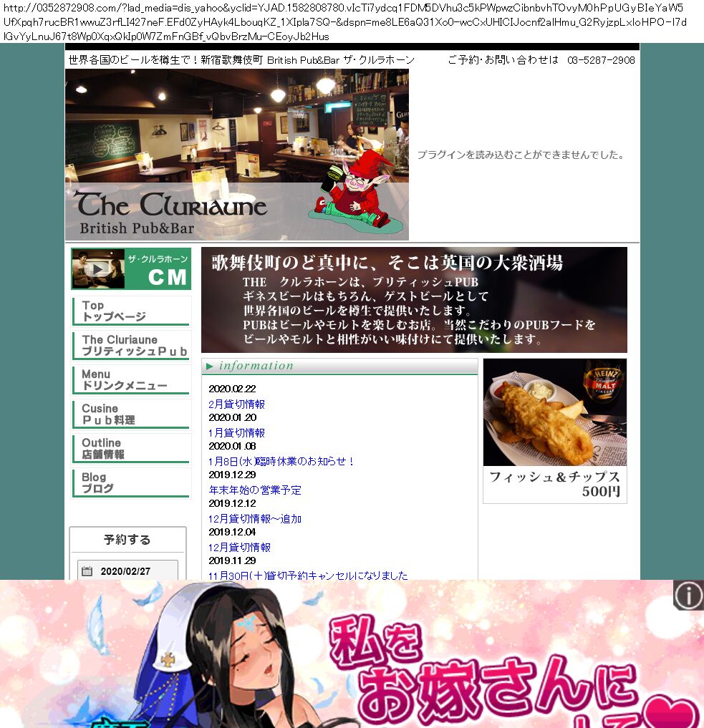Click the プラグインを読み込むことができませんでした message
This screenshot has width=704, height=728.
coord(521,155)
